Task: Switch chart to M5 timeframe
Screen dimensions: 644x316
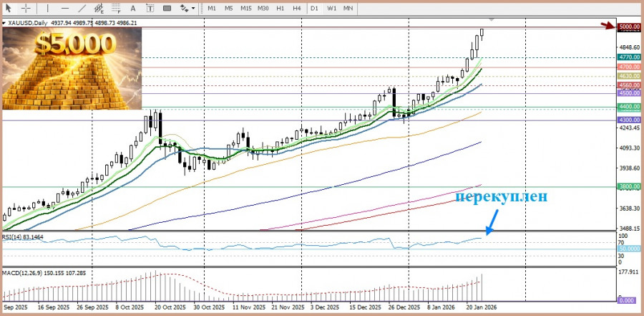Action: (x=229, y=8)
